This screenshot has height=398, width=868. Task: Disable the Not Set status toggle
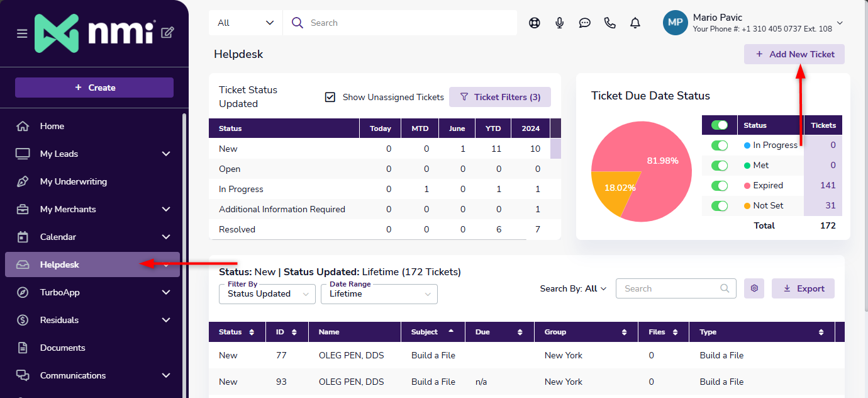tap(719, 206)
